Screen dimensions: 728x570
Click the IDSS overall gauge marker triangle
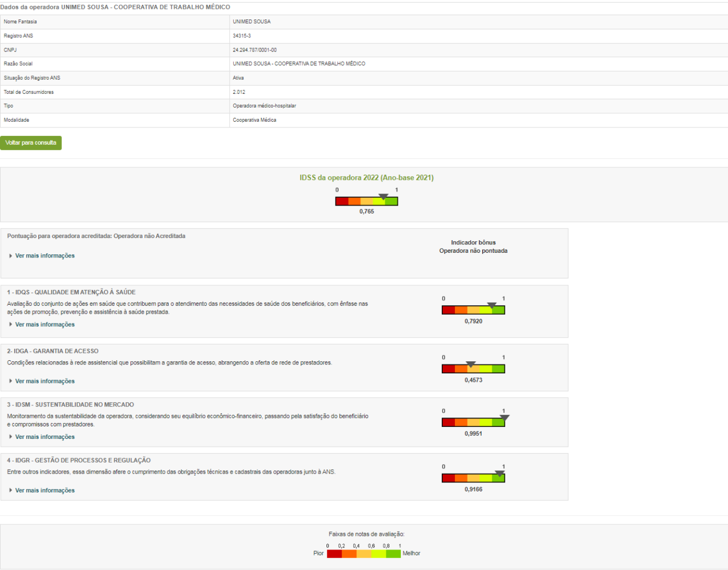coord(384,197)
